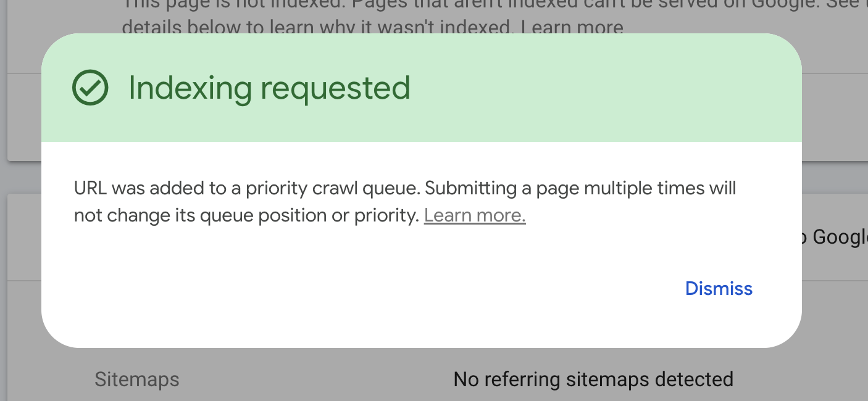Click the Sitemaps row label
The image size is (868, 401).
coord(137,379)
